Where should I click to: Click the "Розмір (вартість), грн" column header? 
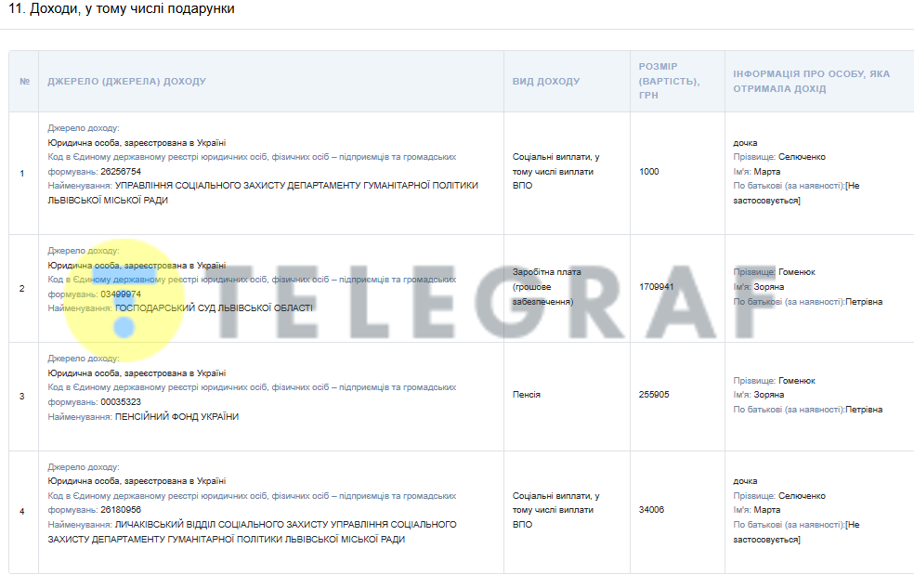(669, 81)
